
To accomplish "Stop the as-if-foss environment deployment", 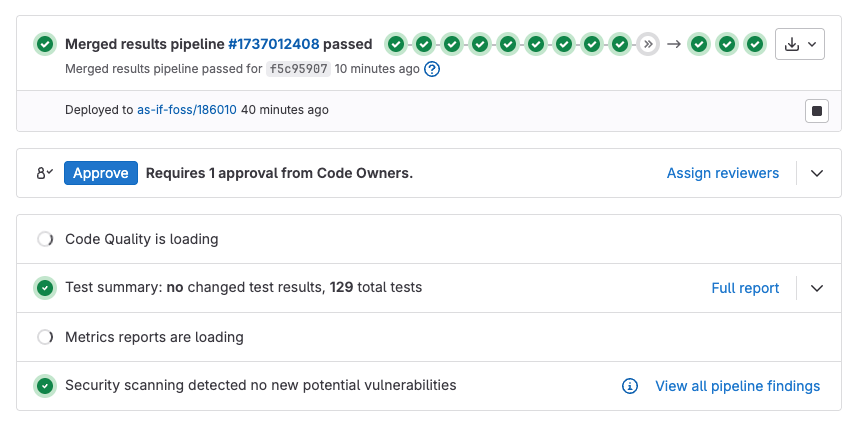I will [816, 110].
